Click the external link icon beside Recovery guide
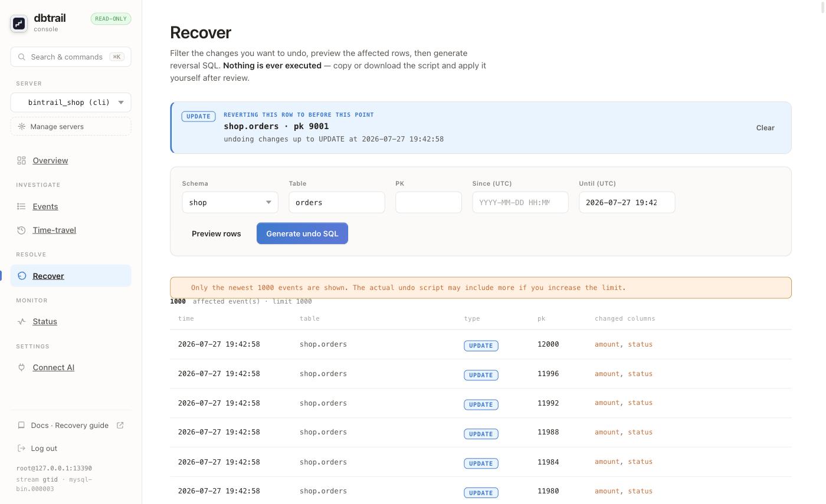Viewport: 826px width, 504px height. [x=120, y=425]
